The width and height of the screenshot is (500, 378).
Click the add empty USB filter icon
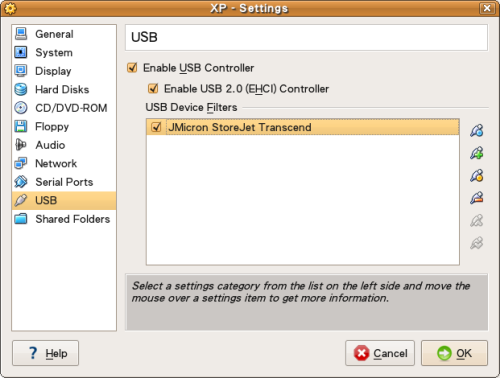[x=477, y=131]
